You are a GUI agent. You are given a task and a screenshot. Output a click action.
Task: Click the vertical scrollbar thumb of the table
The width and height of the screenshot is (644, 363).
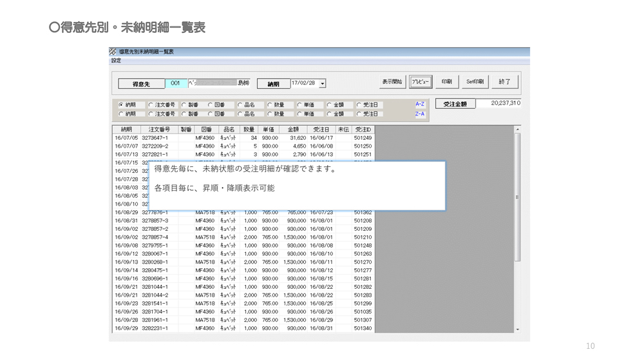tap(518, 197)
